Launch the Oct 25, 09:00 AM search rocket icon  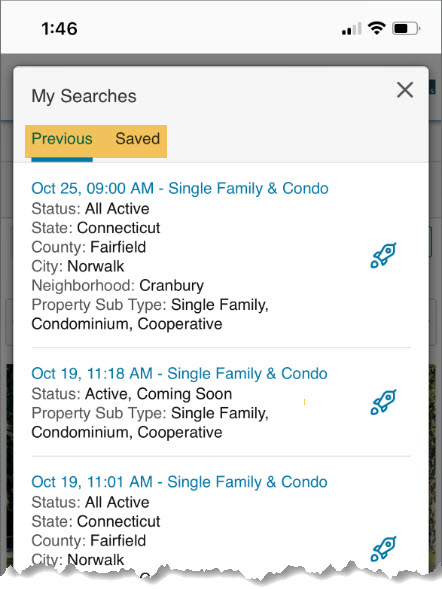click(x=383, y=255)
